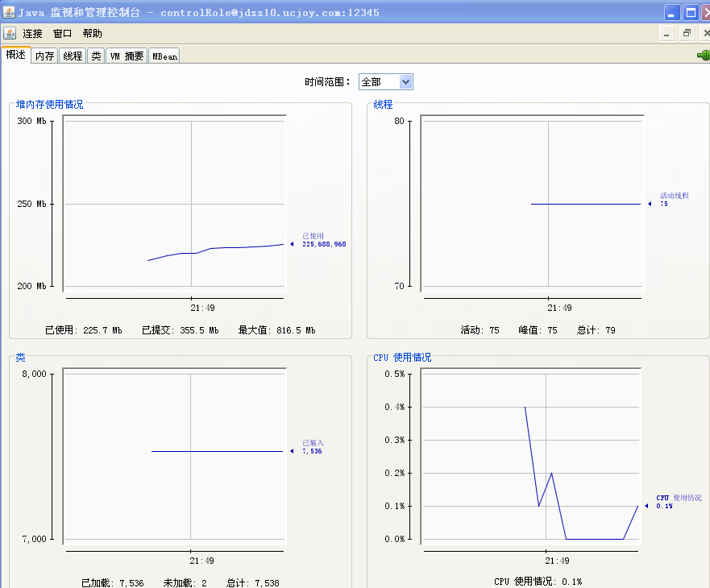Click the loaded classes chart area
The image size is (710, 588).
(175, 456)
